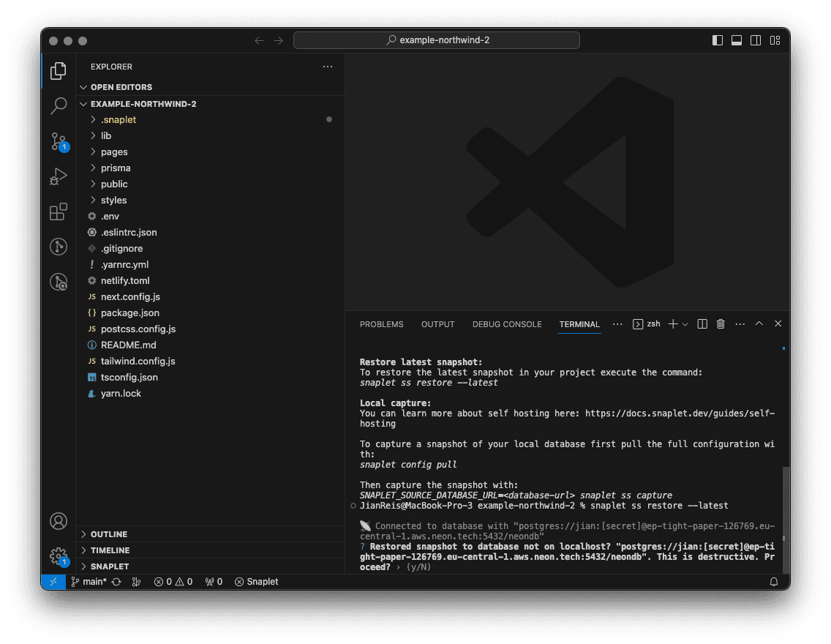The height and width of the screenshot is (644, 831).
Task: Toggle the bottom panel layout button
Action: tap(737, 40)
